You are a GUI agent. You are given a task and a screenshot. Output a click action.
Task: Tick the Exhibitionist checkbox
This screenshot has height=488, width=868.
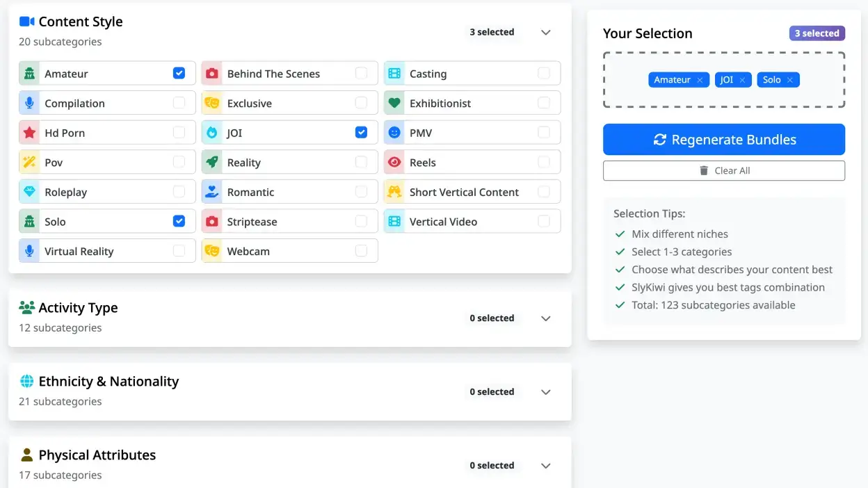[544, 103]
